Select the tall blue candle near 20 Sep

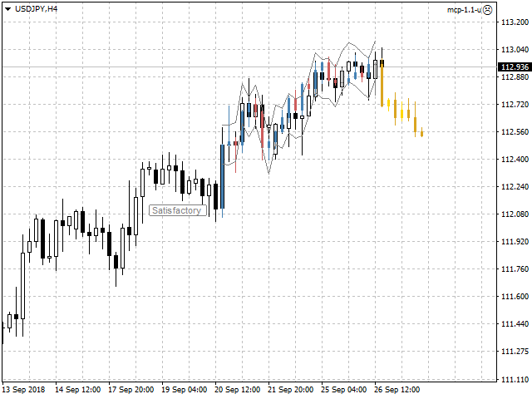pyautogui.click(x=222, y=176)
